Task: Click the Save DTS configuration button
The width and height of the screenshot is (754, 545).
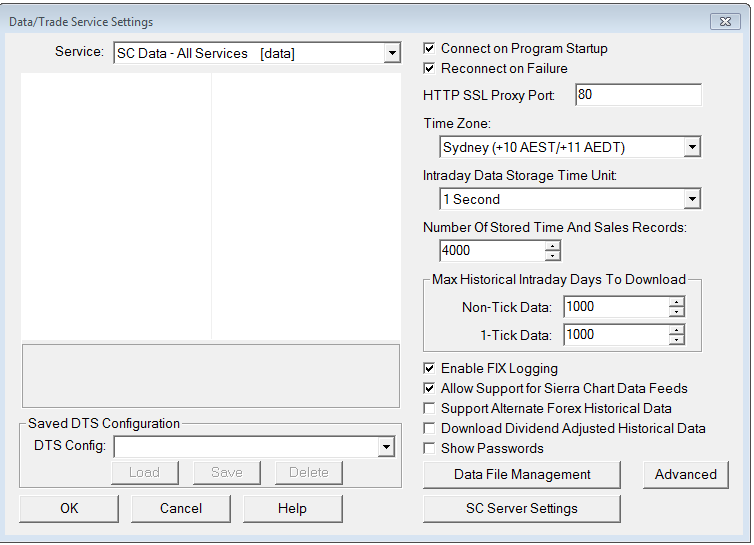Action: [227, 472]
